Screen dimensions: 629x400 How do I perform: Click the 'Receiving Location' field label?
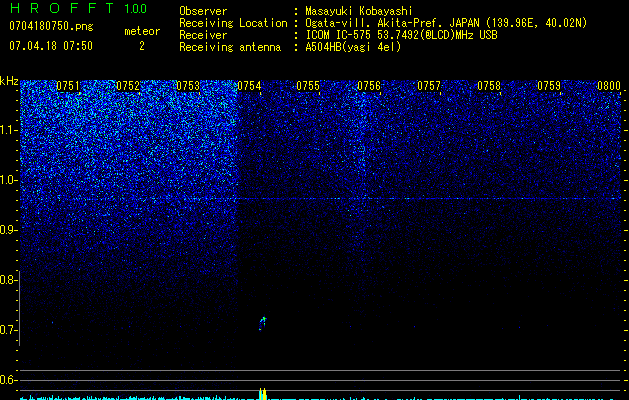233,23
